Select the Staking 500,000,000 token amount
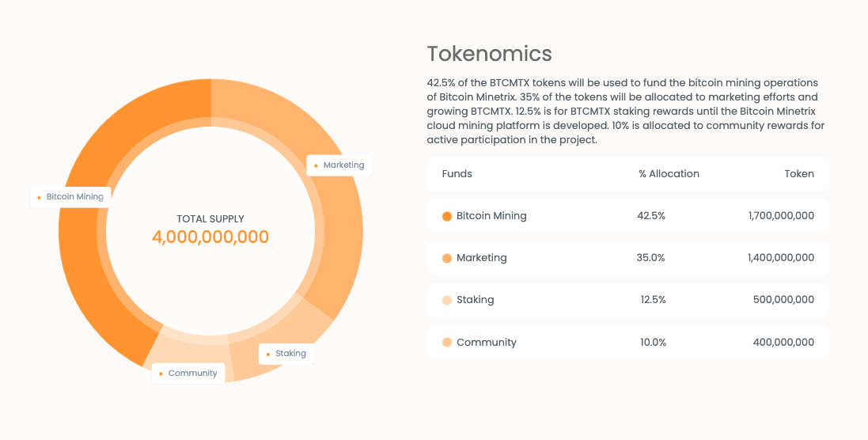The height and width of the screenshot is (440, 868). 783,300
